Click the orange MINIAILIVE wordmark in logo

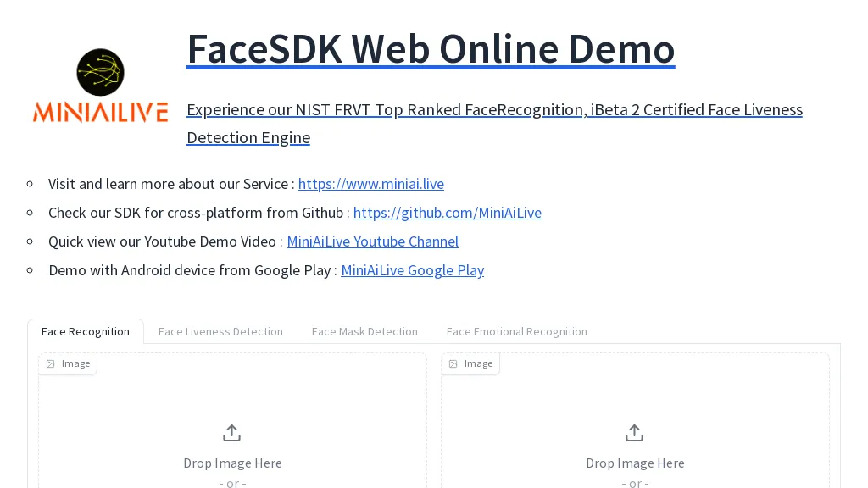(100, 112)
